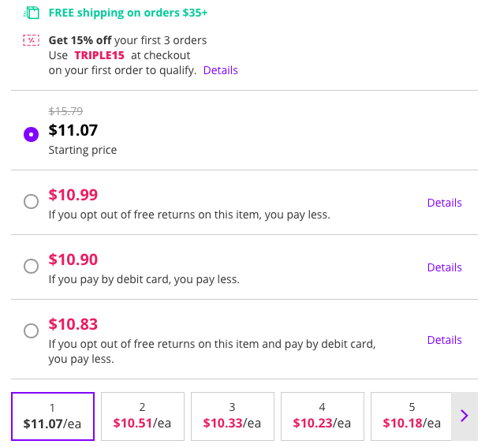Pick quantity 3 at $10.33 each
500x448 pixels.
click(233, 416)
